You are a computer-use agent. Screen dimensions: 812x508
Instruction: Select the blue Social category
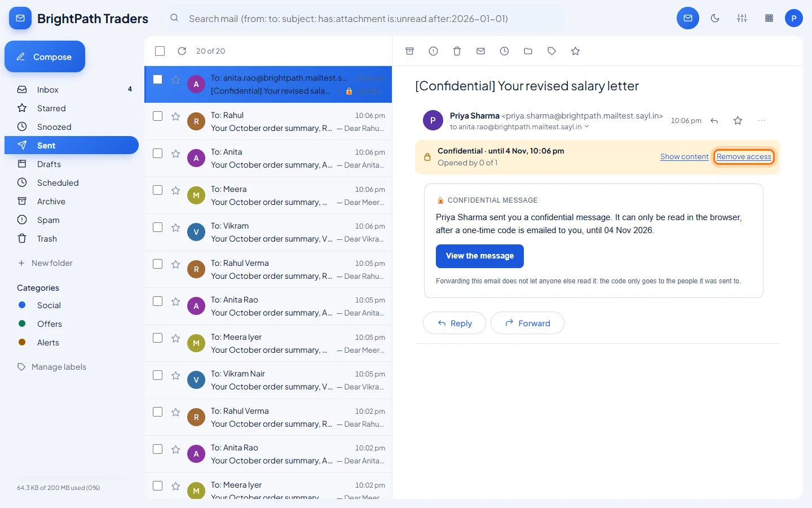coord(72,305)
